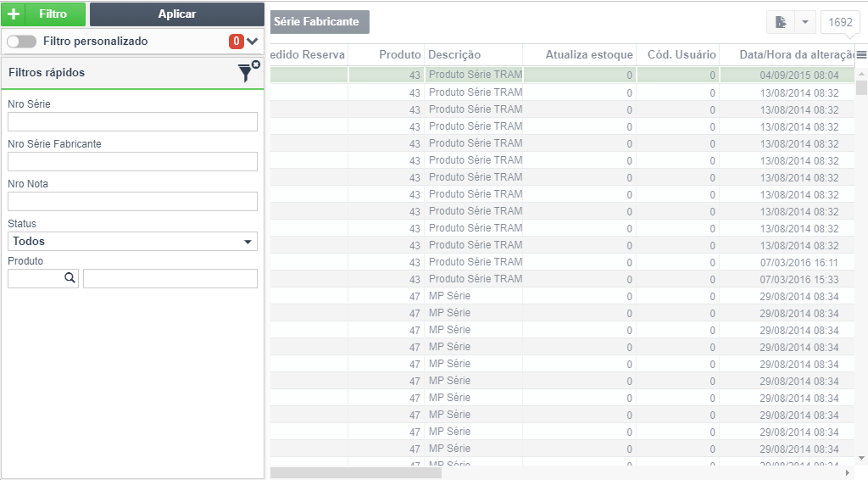868x480 pixels.
Task: Sort by the Produto column header
Action: point(386,55)
